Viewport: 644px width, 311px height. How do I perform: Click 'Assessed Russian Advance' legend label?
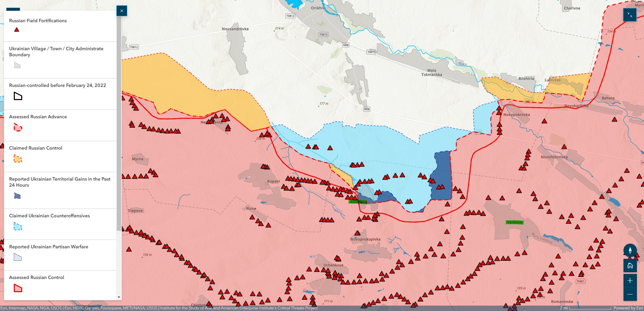(x=38, y=117)
